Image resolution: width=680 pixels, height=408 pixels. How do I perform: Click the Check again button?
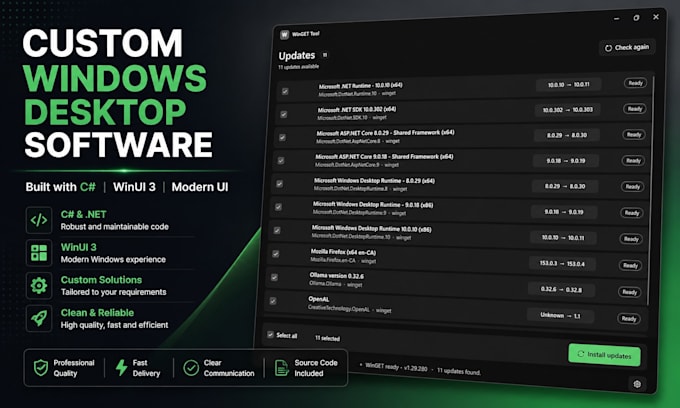(627, 48)
